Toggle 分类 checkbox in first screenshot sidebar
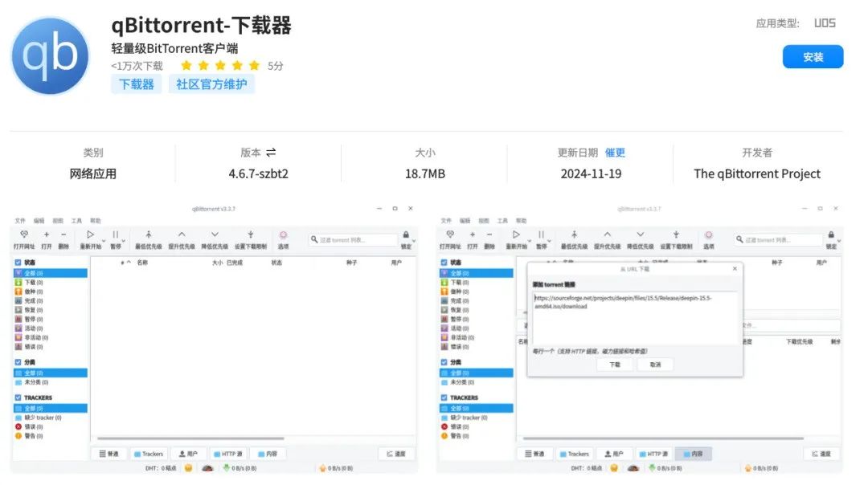 click(18, 362)
